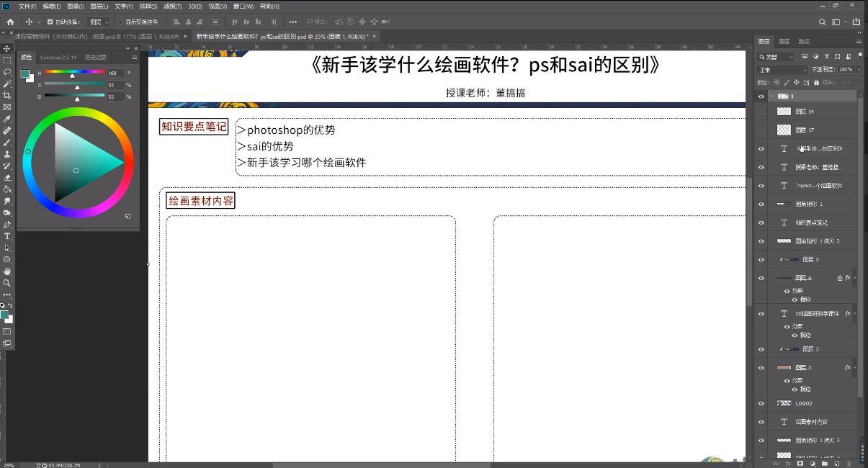868x468 pixels.
Task: Open the 文件(F) menu
Action: [27, 6]
